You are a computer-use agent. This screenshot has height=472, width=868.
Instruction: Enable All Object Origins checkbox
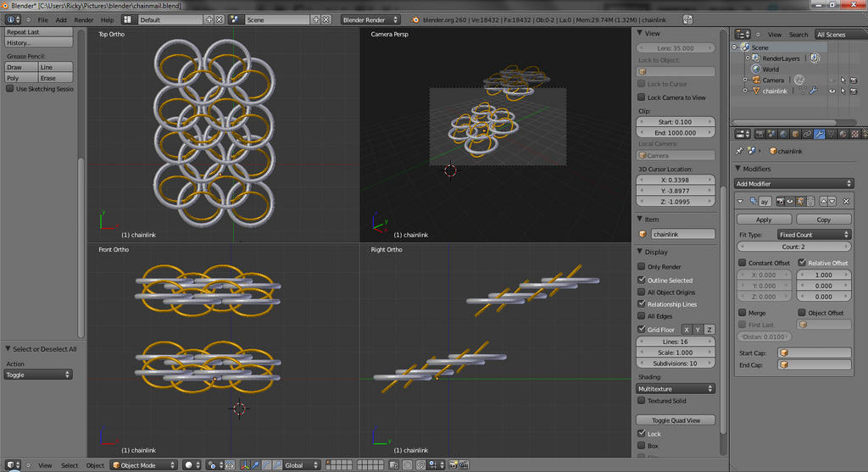click(x=642, y=292)
